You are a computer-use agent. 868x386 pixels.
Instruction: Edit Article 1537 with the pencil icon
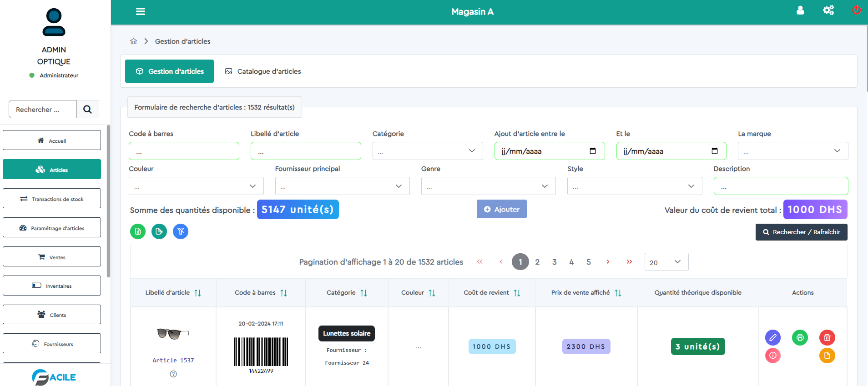772,337
